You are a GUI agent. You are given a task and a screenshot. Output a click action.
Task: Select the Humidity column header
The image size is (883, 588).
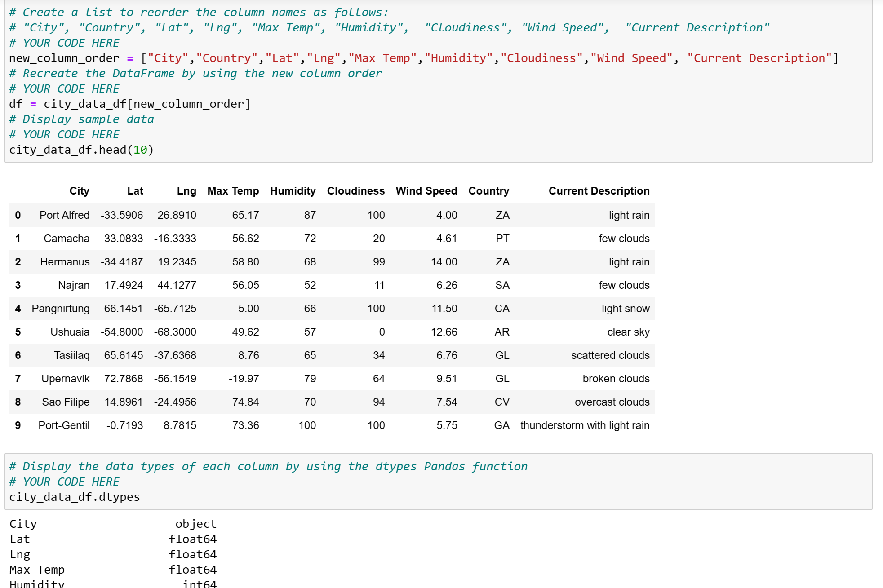pyautogui.click(x=293, y=191)
